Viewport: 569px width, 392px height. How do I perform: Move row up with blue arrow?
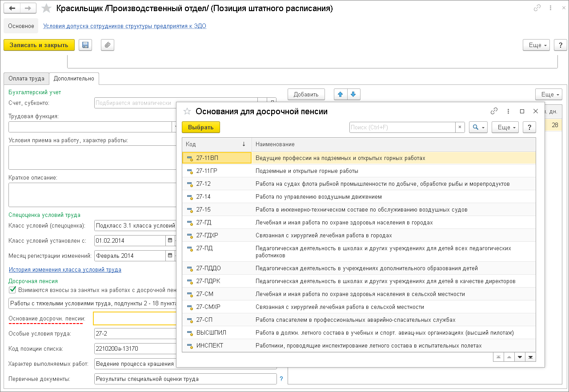[x=341, y=94]
